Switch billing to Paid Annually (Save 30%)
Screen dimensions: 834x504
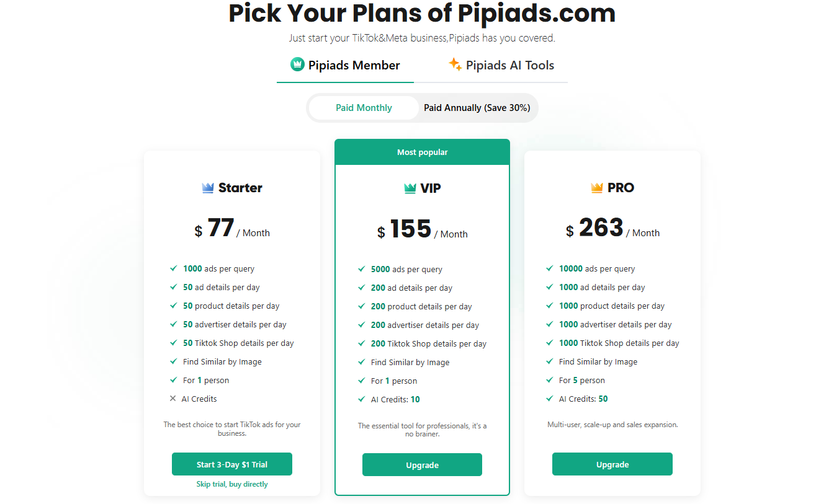coord(477,108)
